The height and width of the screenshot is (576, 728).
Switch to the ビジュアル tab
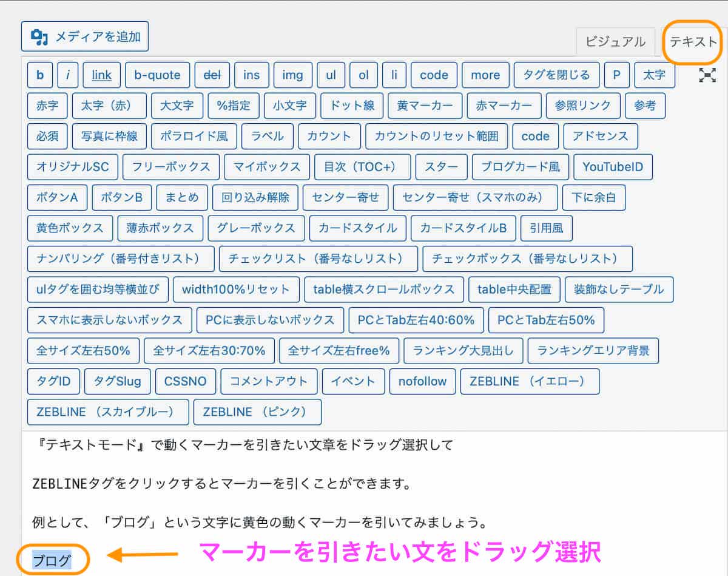[615, 42]
